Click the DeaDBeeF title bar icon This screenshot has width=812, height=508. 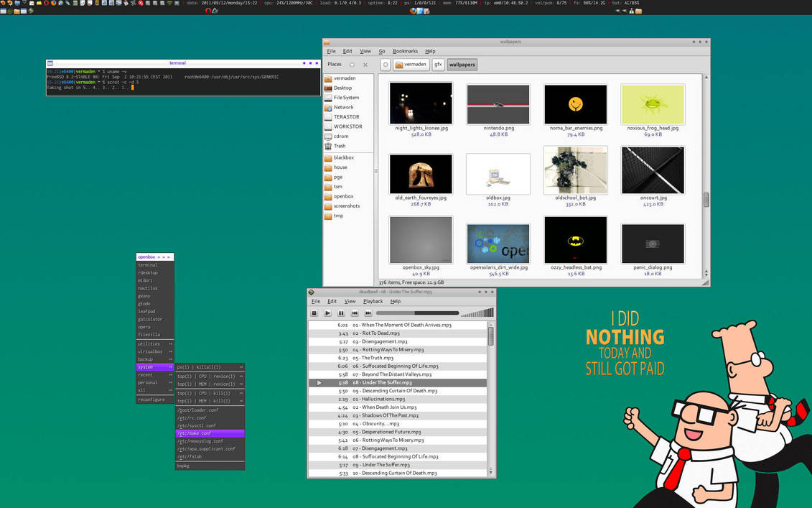pyautogui.click(x=312, y=292)
